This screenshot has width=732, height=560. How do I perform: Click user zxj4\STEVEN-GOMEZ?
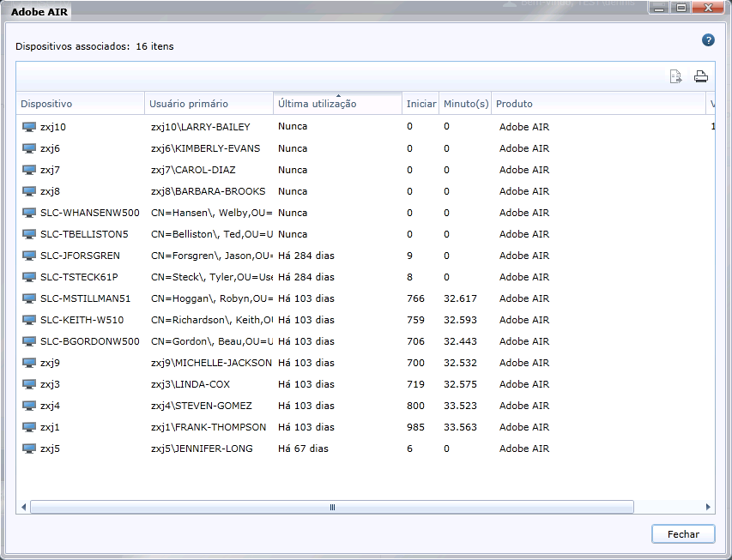pyautogui.click(x=201, y=406)
